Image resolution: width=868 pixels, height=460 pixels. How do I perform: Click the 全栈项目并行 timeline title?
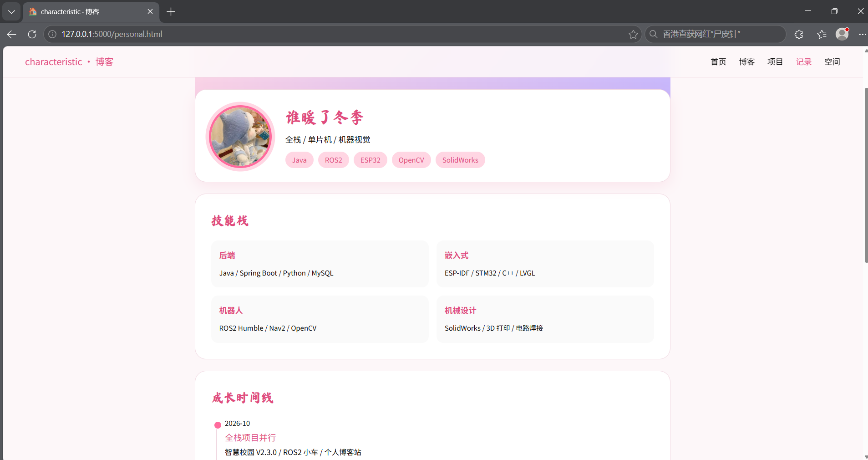click(x=250, y=438)
